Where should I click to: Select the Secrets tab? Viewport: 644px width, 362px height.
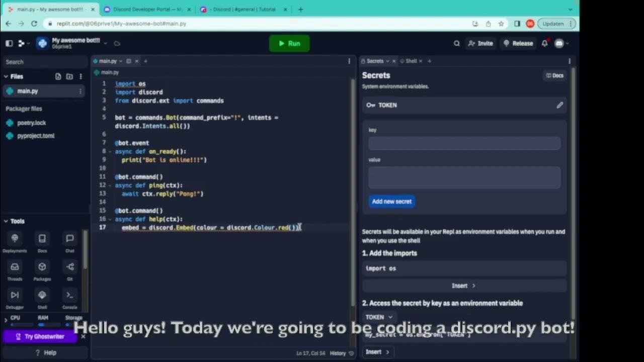pos(375,61)
